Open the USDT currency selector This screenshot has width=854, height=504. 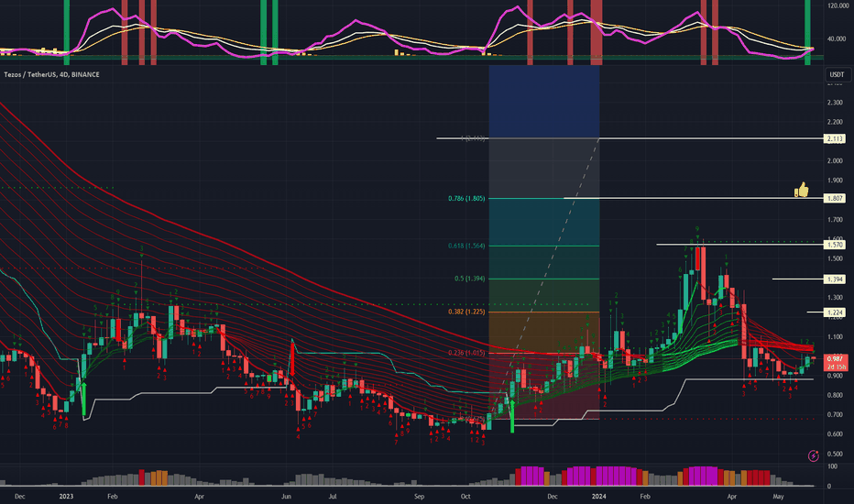click(x=837, y=74)
